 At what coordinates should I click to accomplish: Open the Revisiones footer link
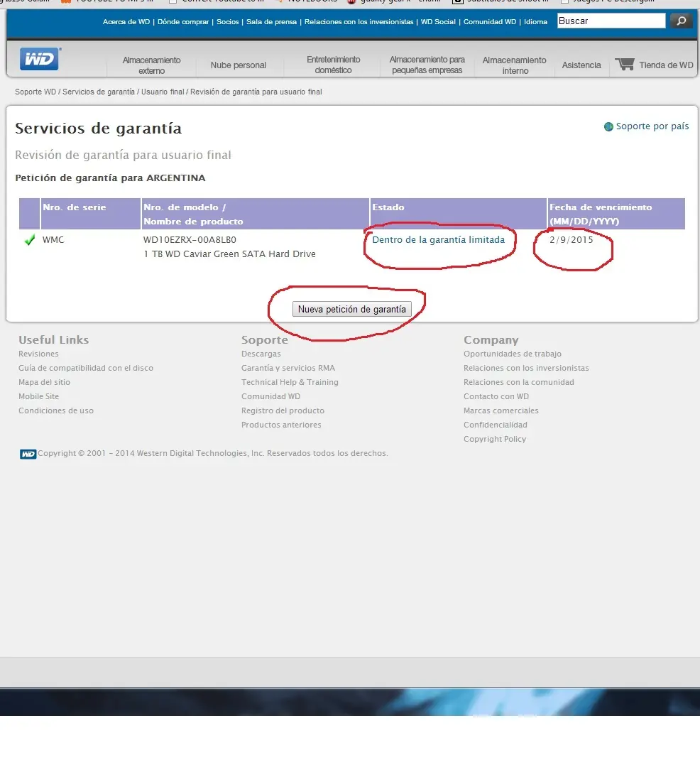coord(38,354)
